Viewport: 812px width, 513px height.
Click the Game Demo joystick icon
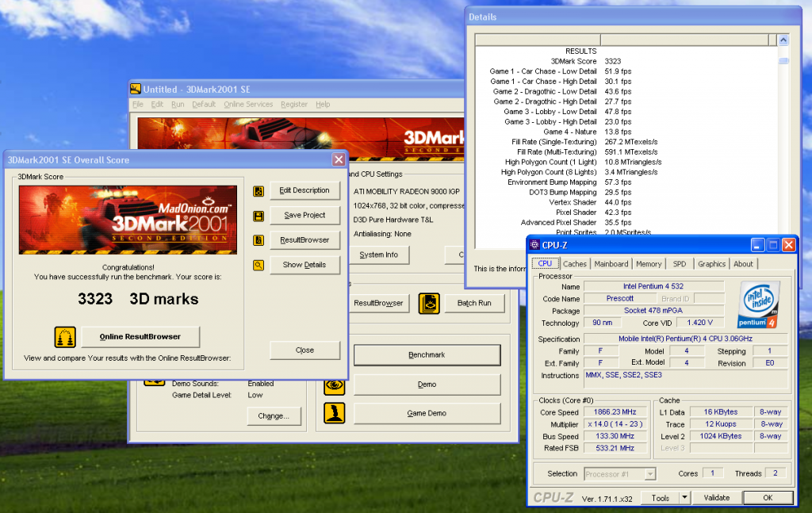(x=334, y=413)
